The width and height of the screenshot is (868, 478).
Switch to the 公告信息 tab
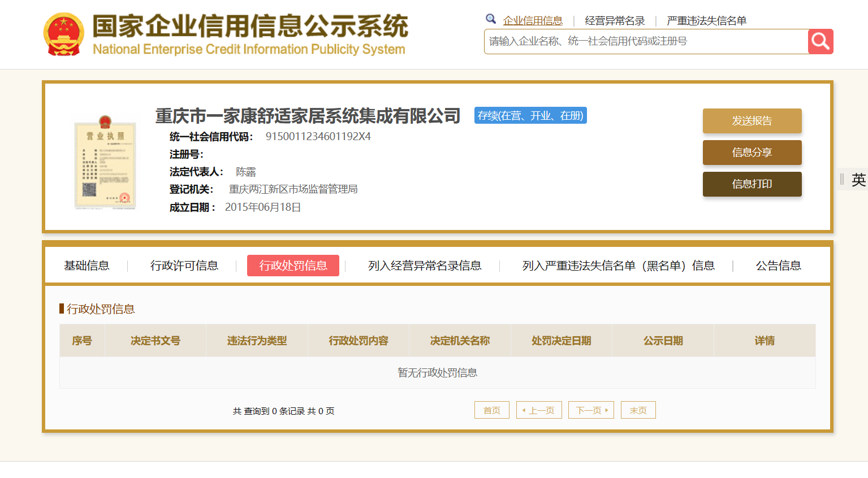779,266
